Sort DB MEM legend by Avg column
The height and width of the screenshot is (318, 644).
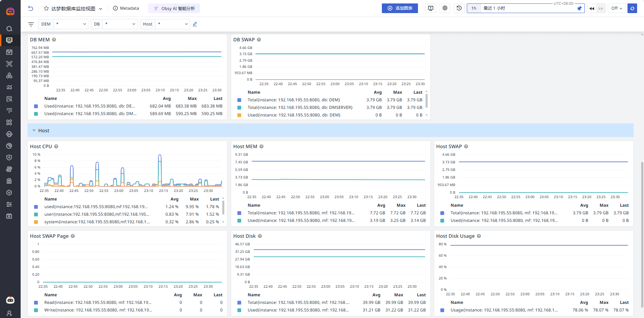click(167, 99)
